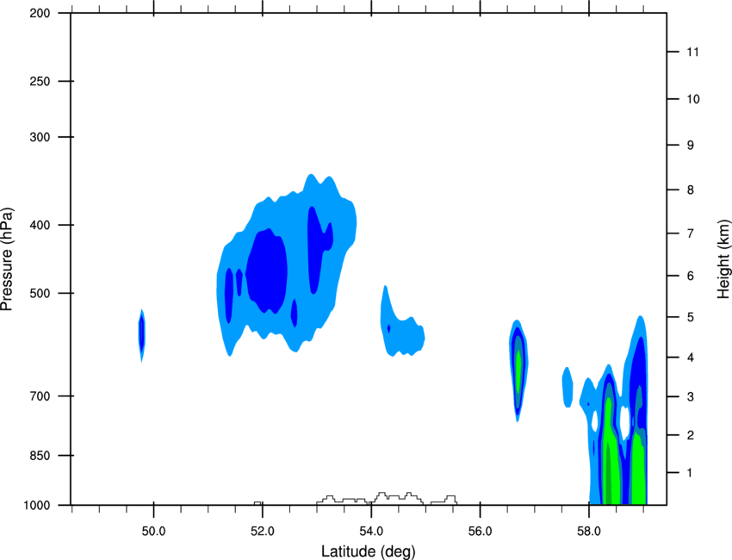This screenshot has height=560, width=732.
Task: Click the 56.0 latitude tick label
Action: [481, 532]
